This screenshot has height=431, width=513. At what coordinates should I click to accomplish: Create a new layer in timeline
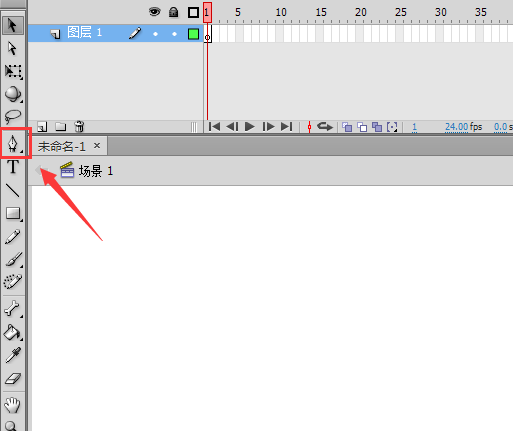click(42, 127)
